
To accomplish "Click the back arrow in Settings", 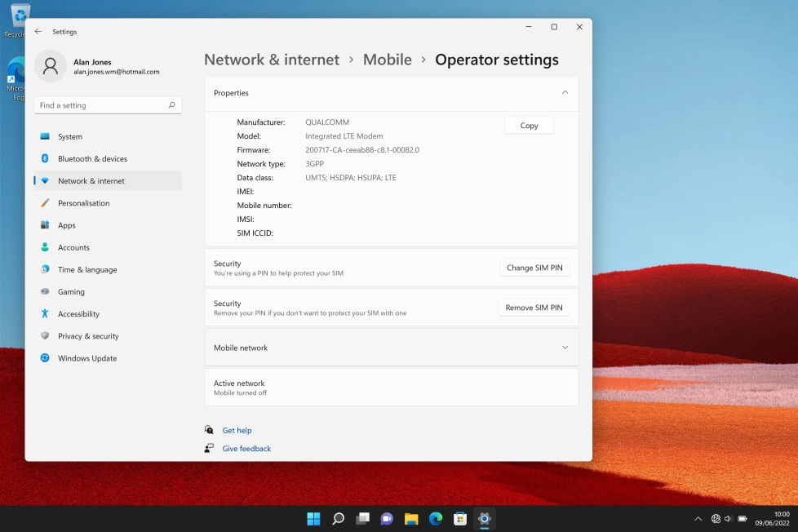I will pyautogui.click(x=38, y=32).
